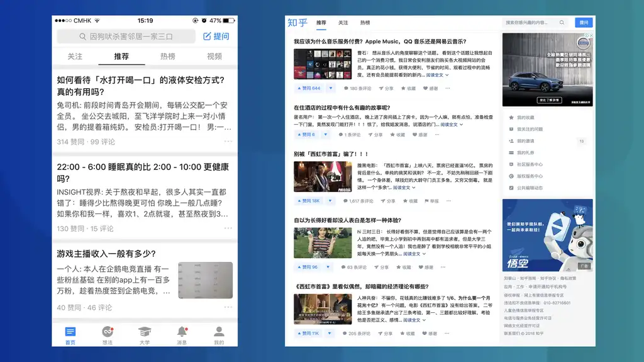The image size is (644, 362).
Task: Open 180 条评论 on the Apple Music post
Action: click(x=359, y=88)
